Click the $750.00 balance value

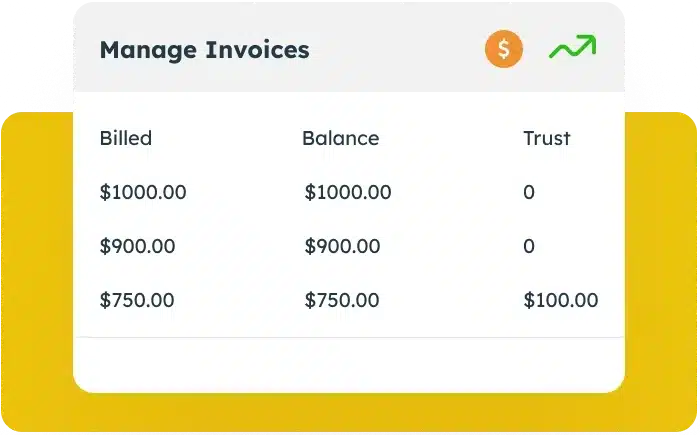[342, 300]
